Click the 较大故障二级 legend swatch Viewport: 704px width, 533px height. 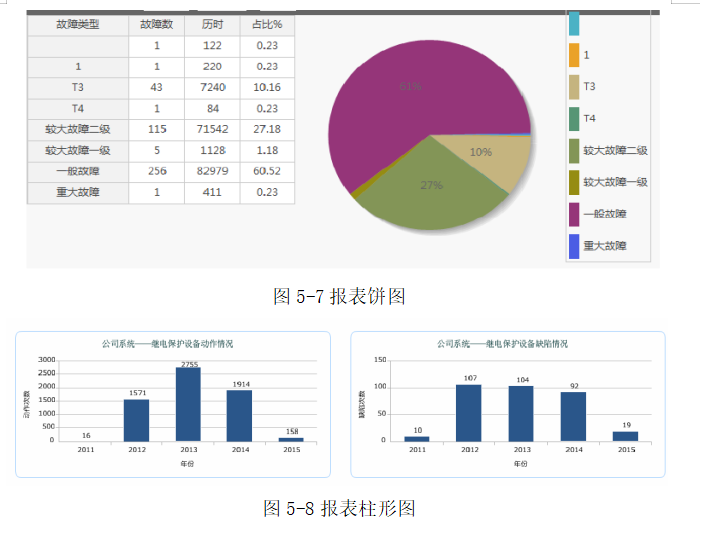coord(574,151)
